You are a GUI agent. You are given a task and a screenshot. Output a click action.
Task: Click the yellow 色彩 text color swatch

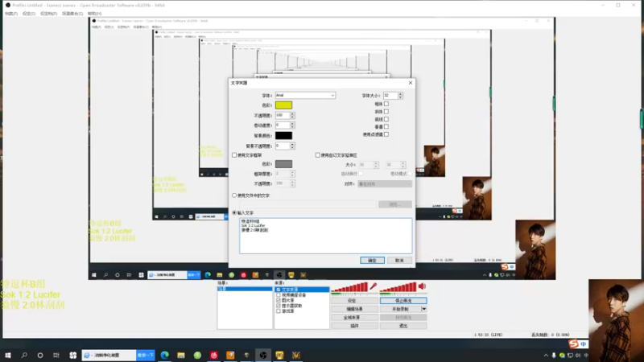(283, 105)
